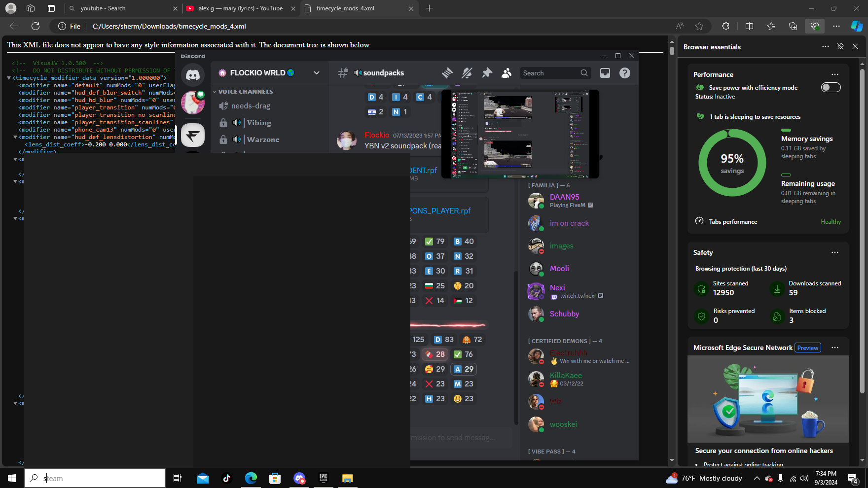Screen dimensions: 868x488
Task: Click green check 79 reaction
Action: pos(435,242)
